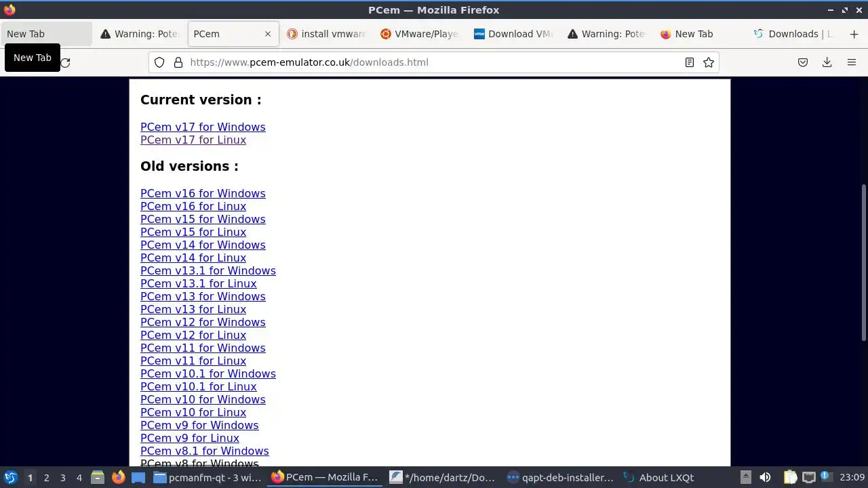
Task: Click the volume speaker tray icon
Action: point(765,477)
